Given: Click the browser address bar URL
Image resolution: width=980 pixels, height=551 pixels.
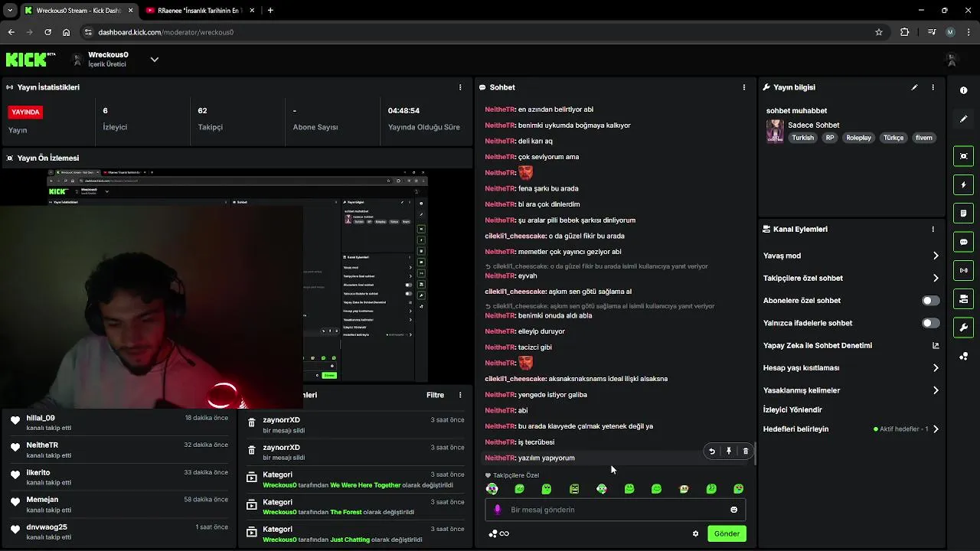Looking at the screenshot, I should point(166,32).
